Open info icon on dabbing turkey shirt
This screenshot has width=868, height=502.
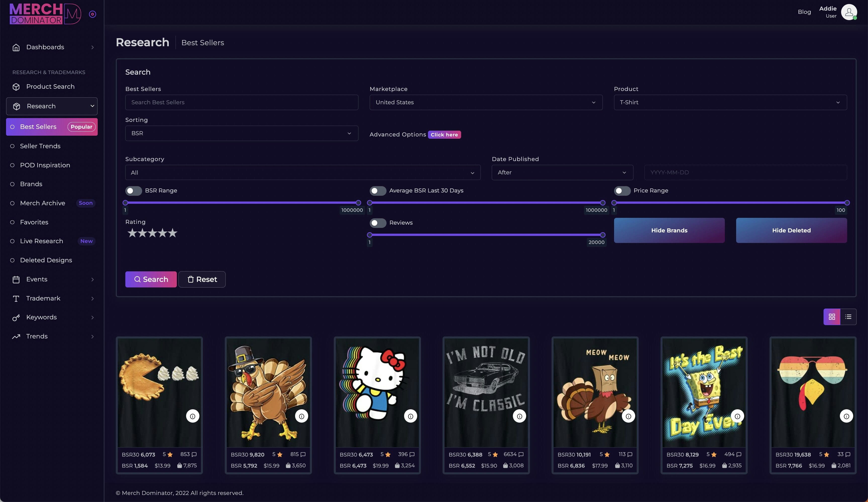coord(301,416)
